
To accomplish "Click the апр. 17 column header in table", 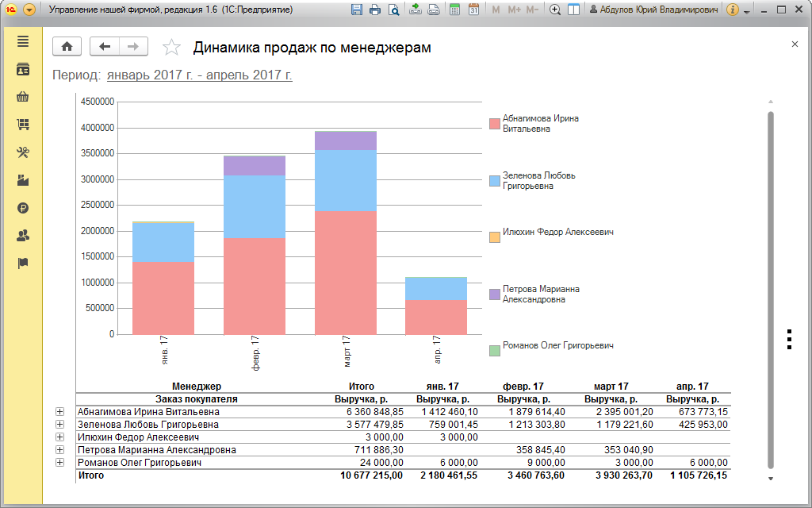I will click(x=692, y=387).
